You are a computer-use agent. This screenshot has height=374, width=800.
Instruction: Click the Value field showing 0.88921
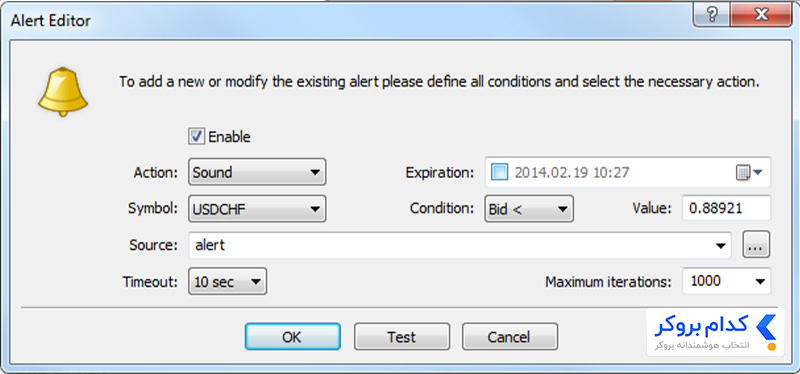(727, 209)
